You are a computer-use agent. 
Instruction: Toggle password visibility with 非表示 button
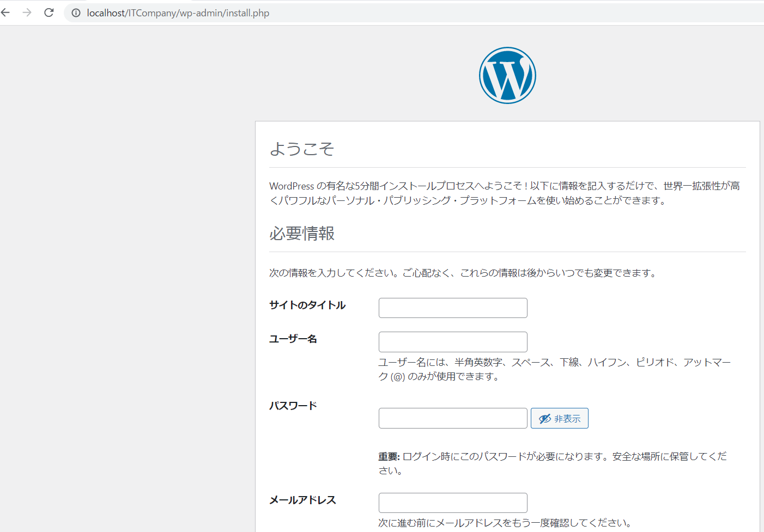(560, 418)
